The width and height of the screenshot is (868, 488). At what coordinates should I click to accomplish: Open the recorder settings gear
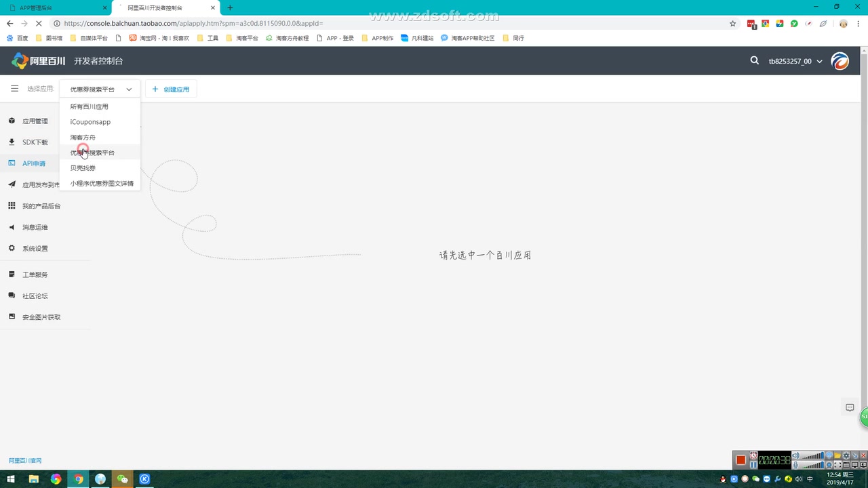tap(846, 455)
